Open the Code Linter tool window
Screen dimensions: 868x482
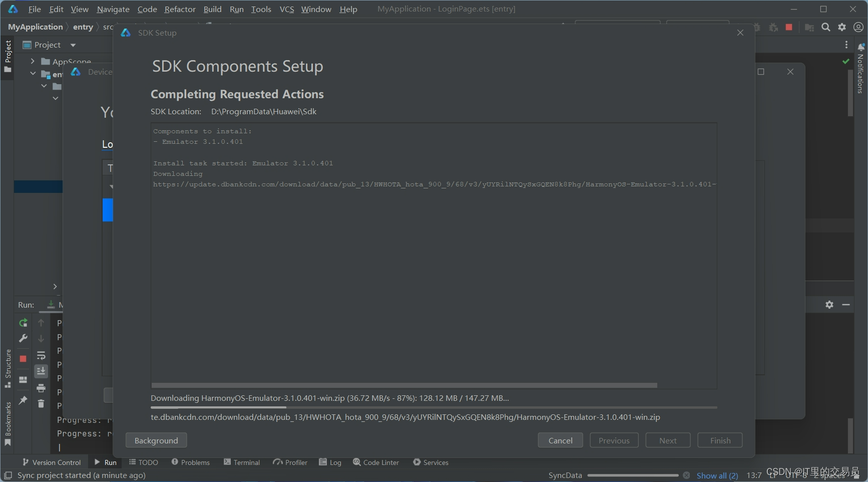click(376, 462)
